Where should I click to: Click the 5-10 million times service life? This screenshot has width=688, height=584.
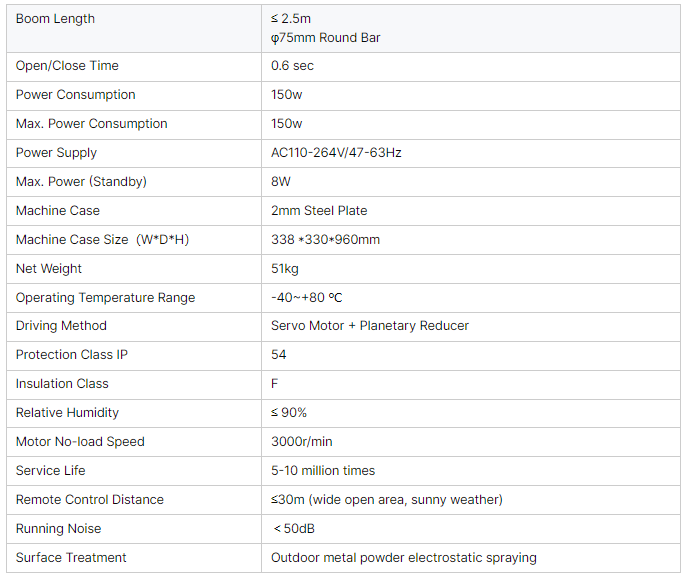pos(323,470)
